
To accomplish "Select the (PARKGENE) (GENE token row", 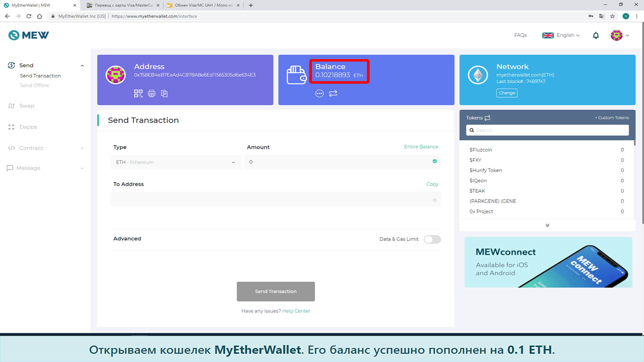I will pyautogui.click(x=546, y=201).
